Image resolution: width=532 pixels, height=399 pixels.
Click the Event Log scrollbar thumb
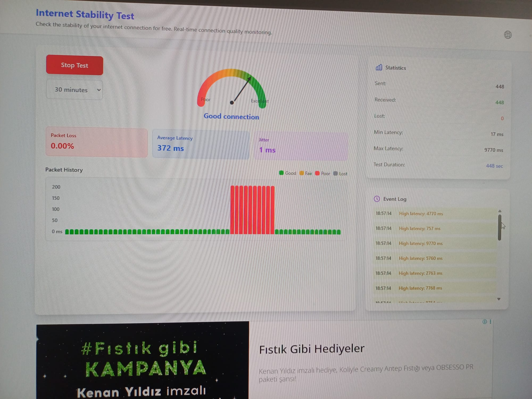coord(500,227)
